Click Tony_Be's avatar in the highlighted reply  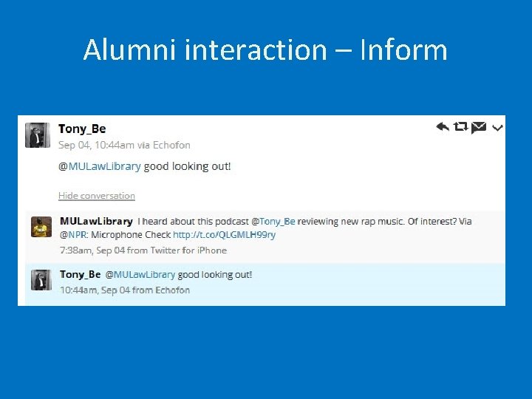[41, 280]
